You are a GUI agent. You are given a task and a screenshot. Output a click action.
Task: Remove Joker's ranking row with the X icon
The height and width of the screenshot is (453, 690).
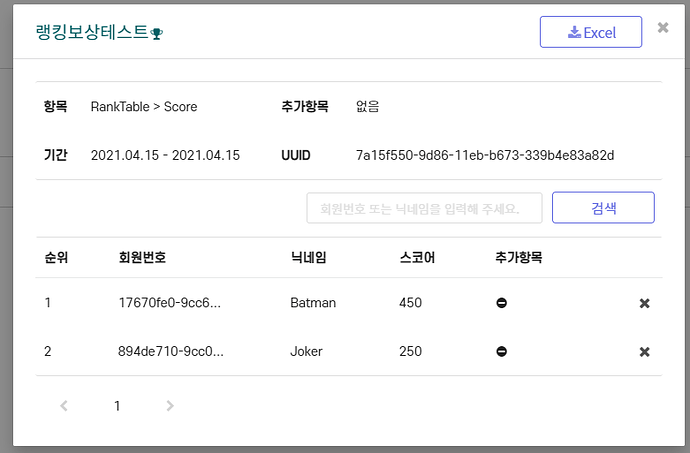pos(645,352)
